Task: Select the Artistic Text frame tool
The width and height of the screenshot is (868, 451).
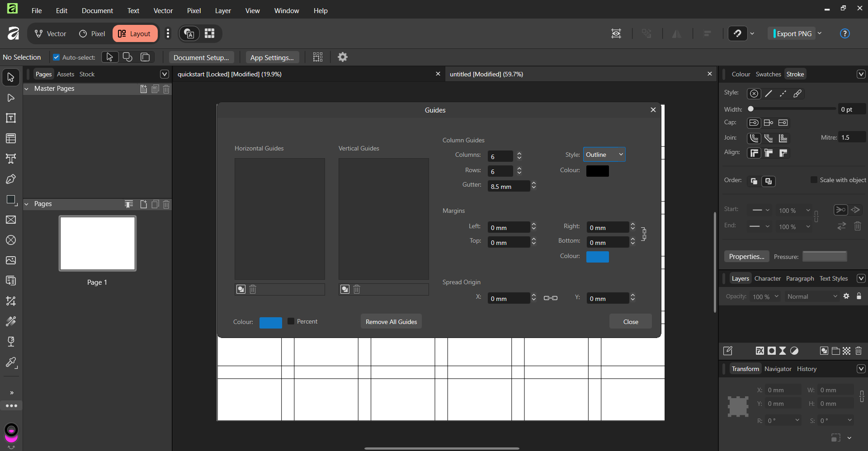Action: coord(11,159)
